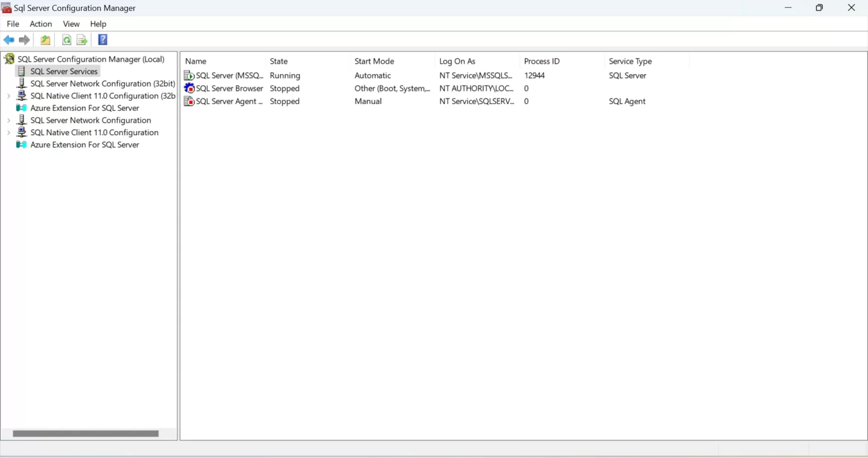Open the Action menu
This screenshot has height=458, width=868.
click(40, 24)
